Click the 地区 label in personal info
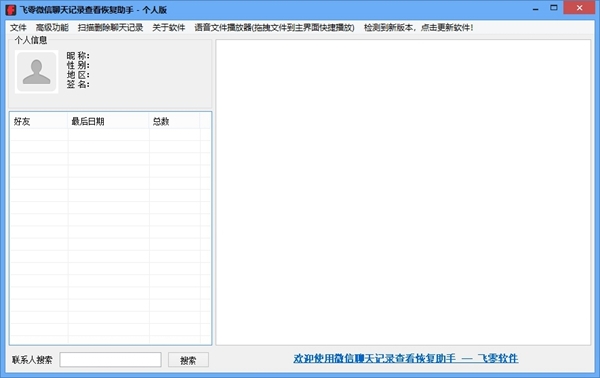The image size is (600, 378). coord(78,75)
